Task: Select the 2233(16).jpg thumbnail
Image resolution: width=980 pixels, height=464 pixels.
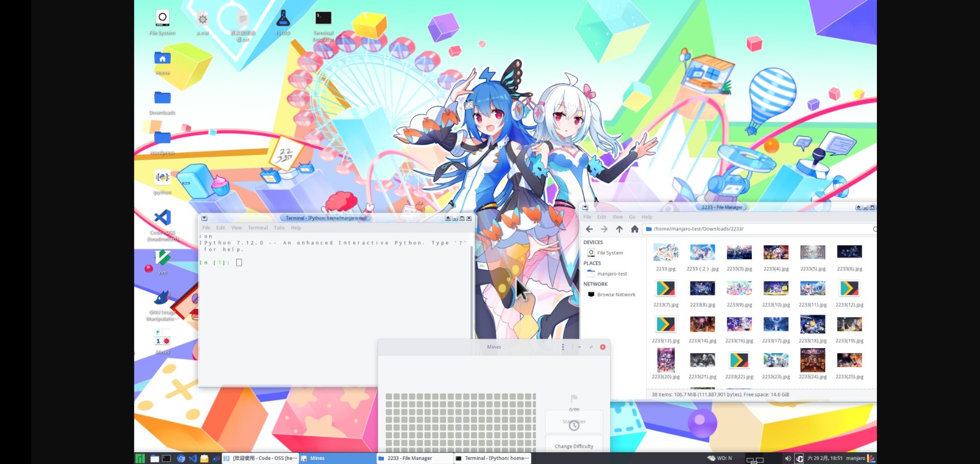Action: pos(739,324)
